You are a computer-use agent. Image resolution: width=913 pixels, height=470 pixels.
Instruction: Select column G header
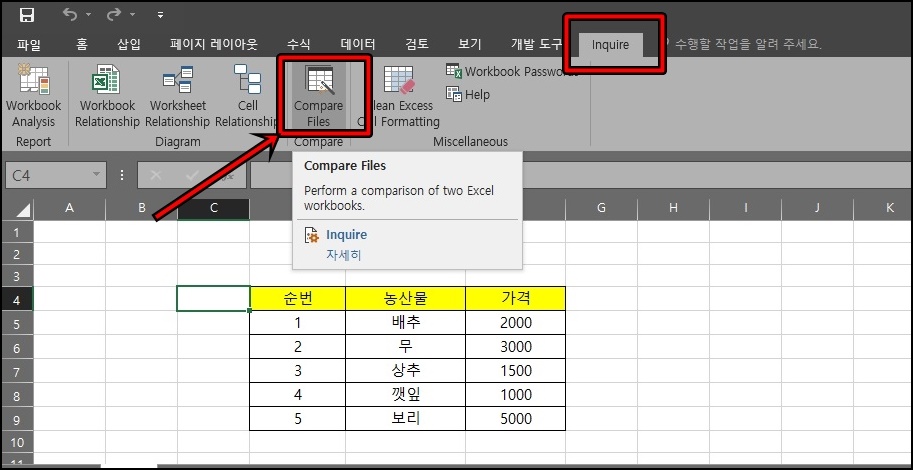601,208
